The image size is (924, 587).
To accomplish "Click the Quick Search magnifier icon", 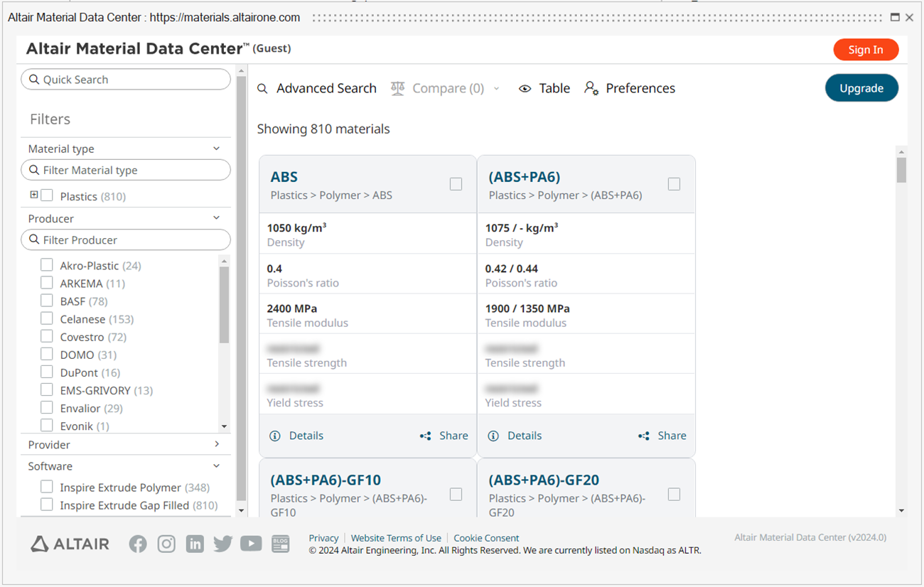I will click(34, 80).
